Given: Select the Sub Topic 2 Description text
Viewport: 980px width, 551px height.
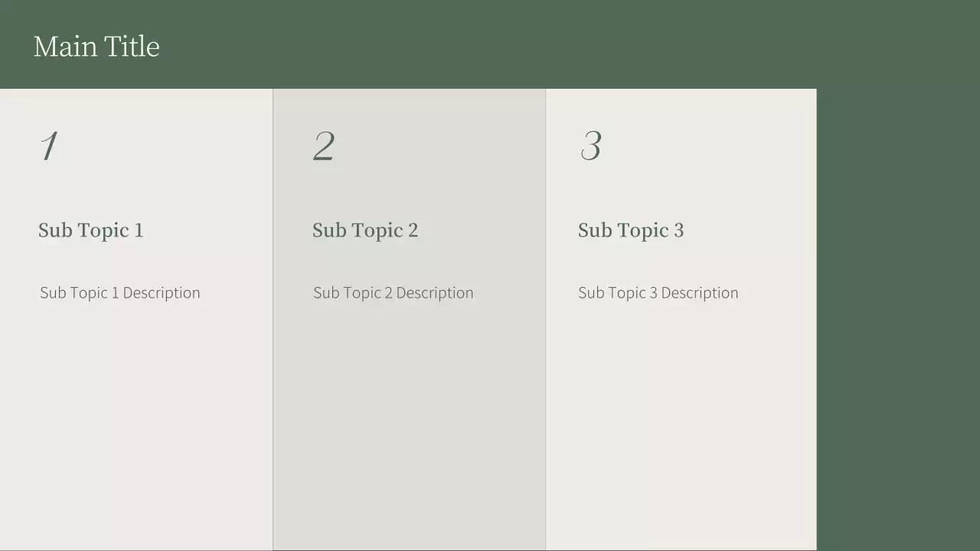Looking at the screenshot, I should (394, 293).
